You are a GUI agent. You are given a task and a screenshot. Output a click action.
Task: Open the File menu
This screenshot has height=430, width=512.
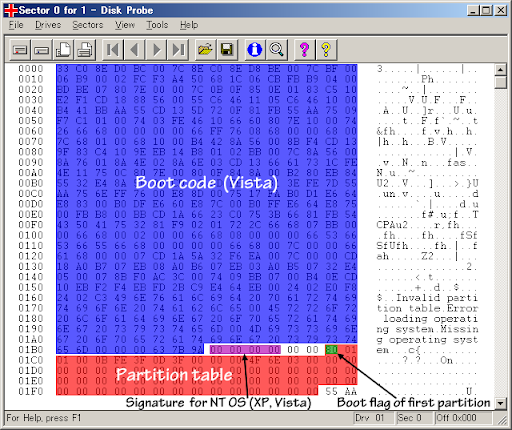tap(16, 25)
